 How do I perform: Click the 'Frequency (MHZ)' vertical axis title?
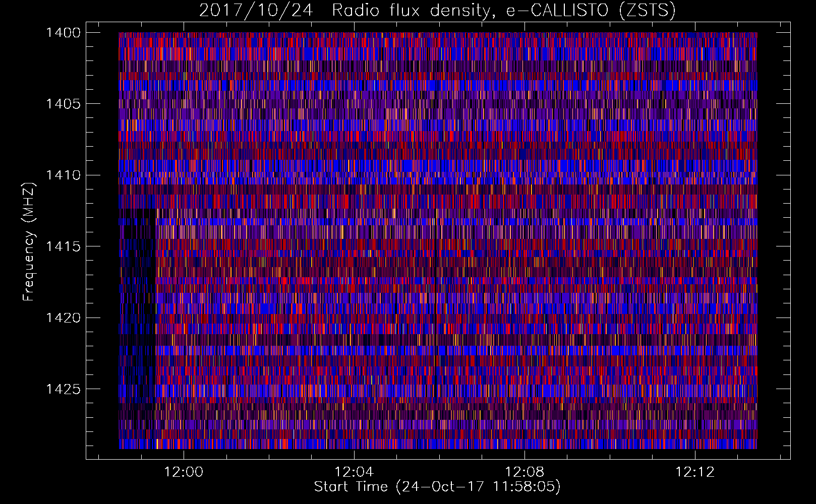click(29, 242)
